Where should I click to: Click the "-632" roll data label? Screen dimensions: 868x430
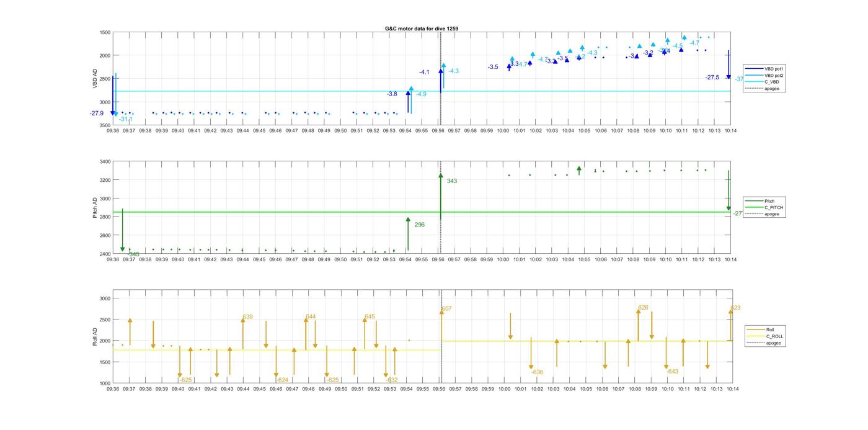pos(391,380)
